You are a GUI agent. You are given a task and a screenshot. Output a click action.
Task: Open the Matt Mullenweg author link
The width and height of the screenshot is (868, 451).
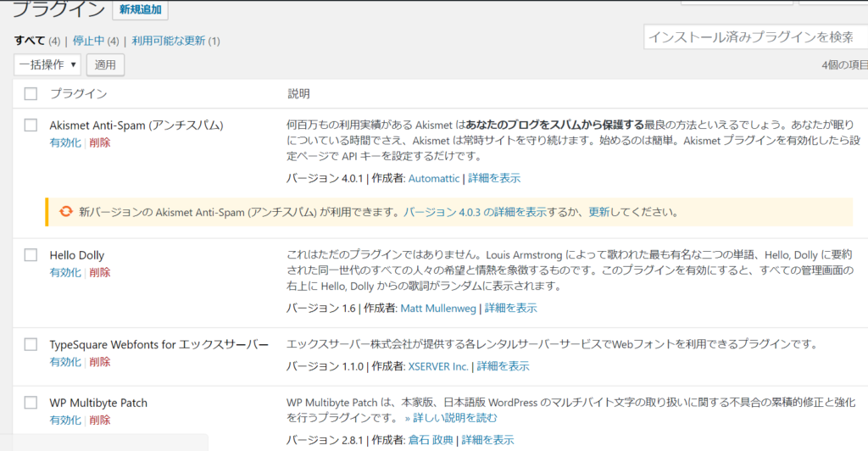(x=438, y=309)
